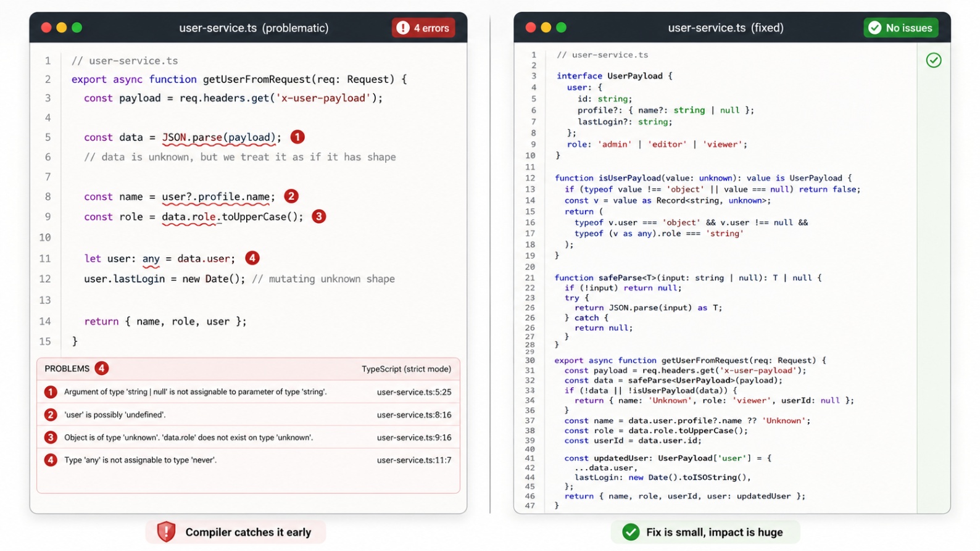This screenshot has height=551, width=980.
Task: Click the 'Fix is small, impact is huge' caption
Action: point(715,532)
